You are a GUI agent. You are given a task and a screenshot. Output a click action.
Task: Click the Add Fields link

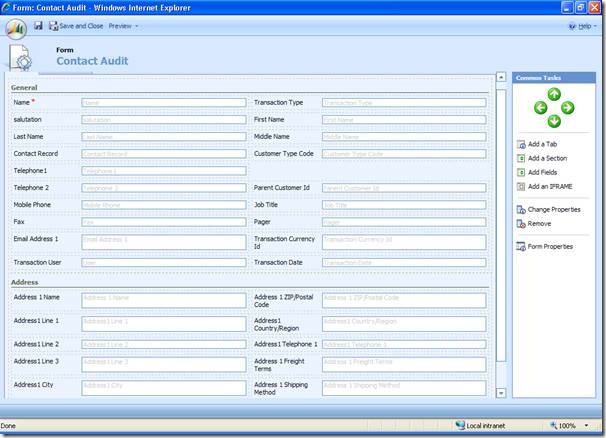point(544,172)
